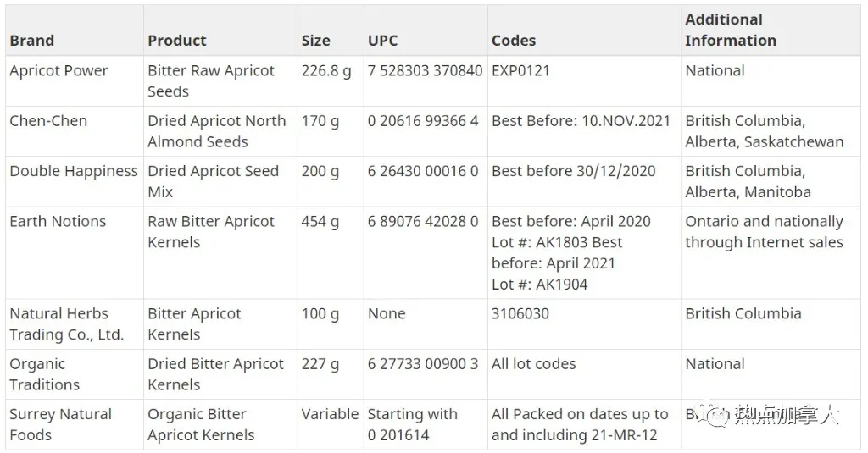The image size is (868, 453).
Task: Click the UPC column header
Action: point(426,30)
